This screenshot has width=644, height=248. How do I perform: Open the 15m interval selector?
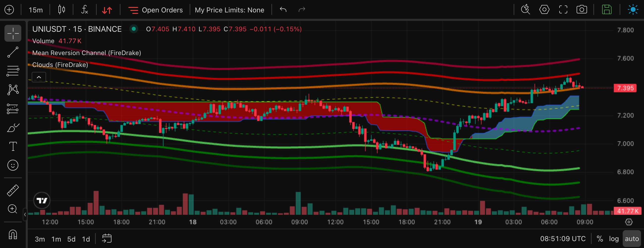point(35,10)
